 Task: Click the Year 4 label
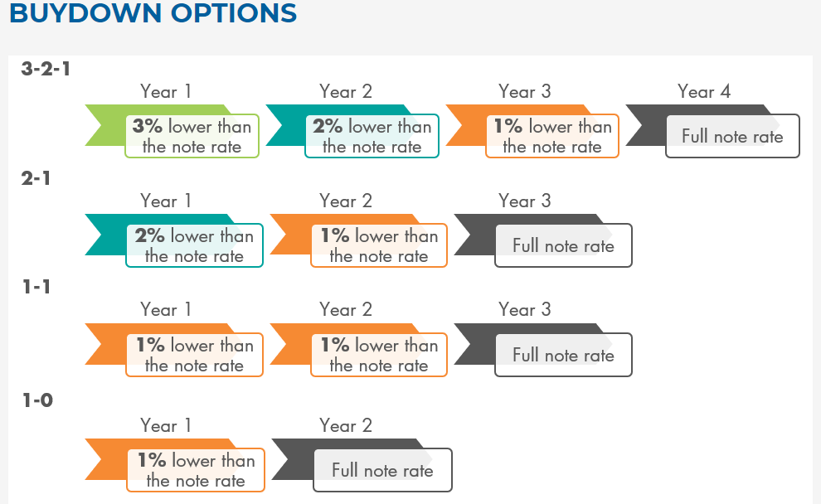703,91
